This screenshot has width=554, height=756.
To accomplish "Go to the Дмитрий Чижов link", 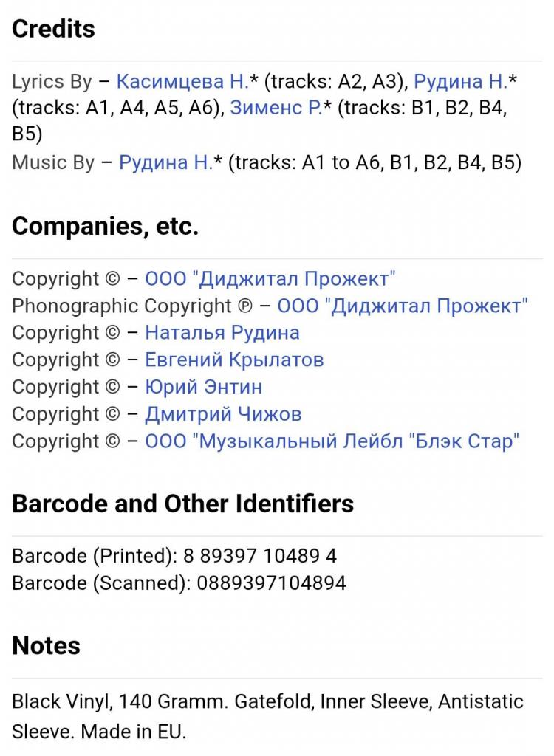I will point(222,414).
